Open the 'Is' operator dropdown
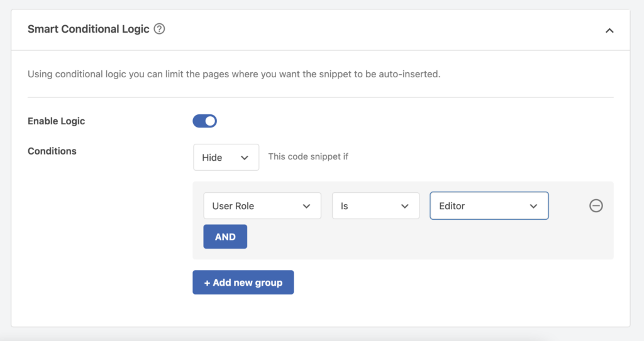Image resolution: width=644 pixels, height=341 pixels. tap(376, 205)
